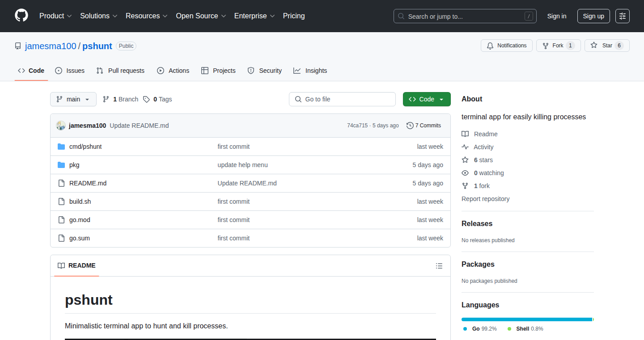This screenshot has height=340, width=644.
Task: Click the README.md file icon
Action: pos(61,183)
